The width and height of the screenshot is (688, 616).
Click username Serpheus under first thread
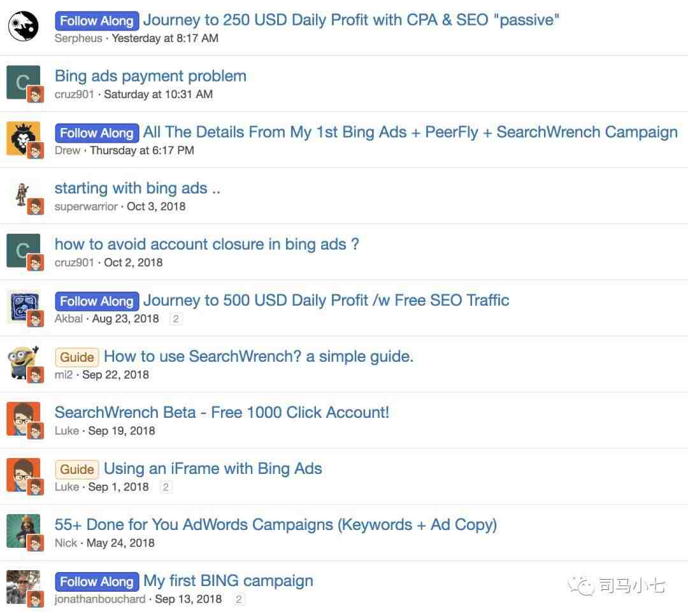78,38
